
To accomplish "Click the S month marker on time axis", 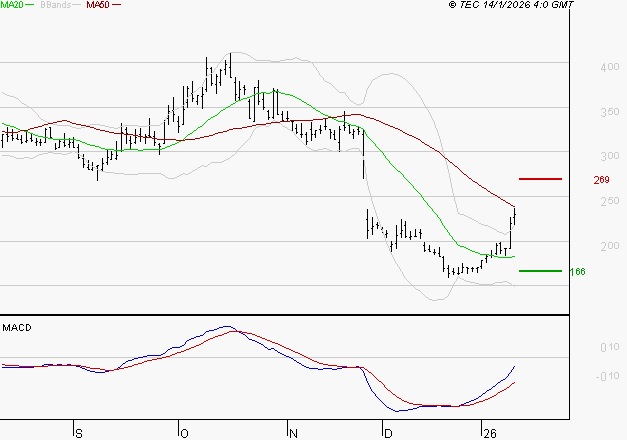I will coord(79,434).
